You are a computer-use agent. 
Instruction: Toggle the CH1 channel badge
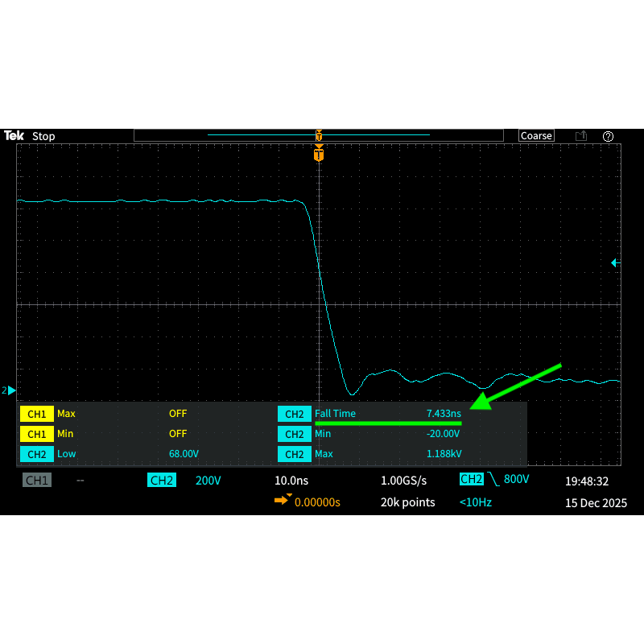[x=37, y=481]
